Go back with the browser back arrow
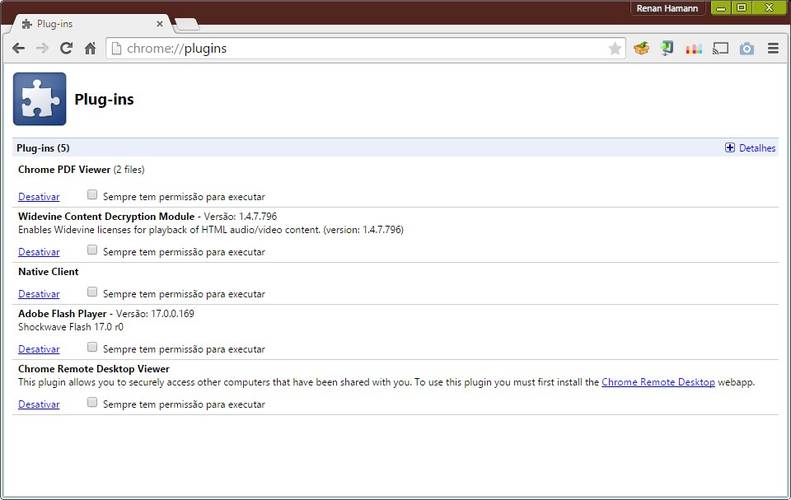The image size is (791, 500). tap(19, 48)
